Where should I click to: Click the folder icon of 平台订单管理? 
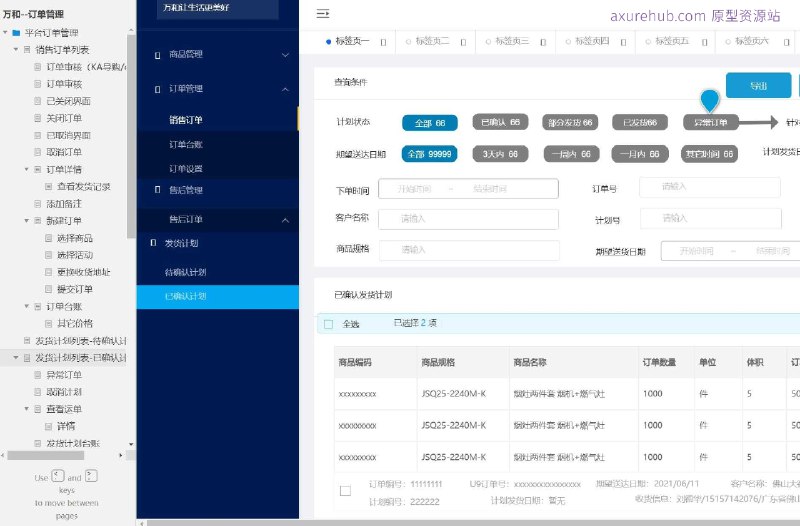[x=16, y=33]
